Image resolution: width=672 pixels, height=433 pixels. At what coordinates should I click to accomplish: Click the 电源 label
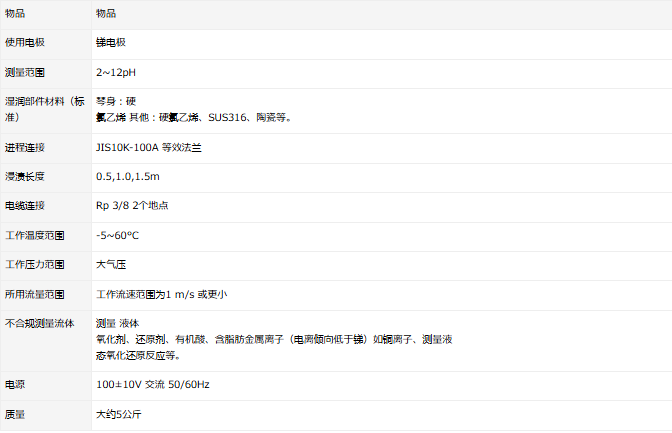pyautogui.click(x=15, y=385)
